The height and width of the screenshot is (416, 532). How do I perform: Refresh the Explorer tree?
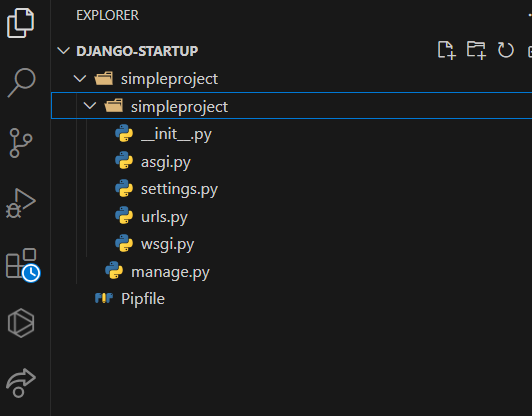(506, 50)
